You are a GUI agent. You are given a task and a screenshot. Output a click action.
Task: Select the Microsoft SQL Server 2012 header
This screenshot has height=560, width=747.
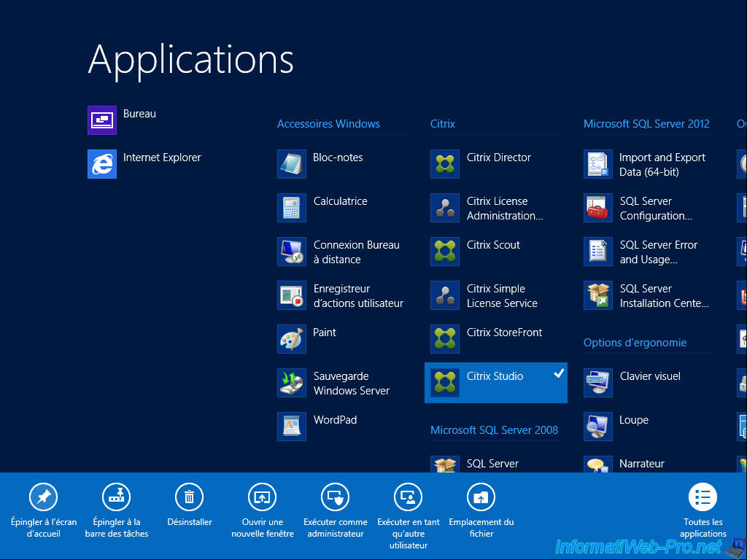point(646,124)
